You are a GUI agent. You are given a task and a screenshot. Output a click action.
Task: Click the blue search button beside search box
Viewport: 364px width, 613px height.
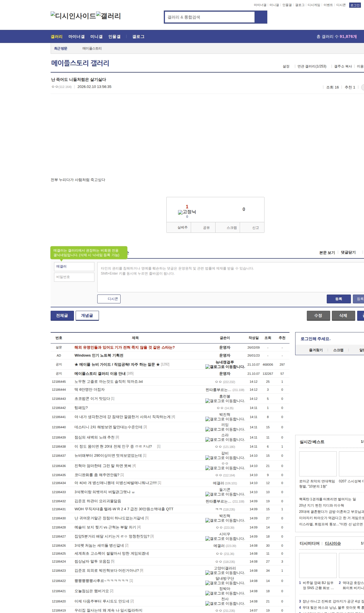pyautogui.click(x=261, y=17)
